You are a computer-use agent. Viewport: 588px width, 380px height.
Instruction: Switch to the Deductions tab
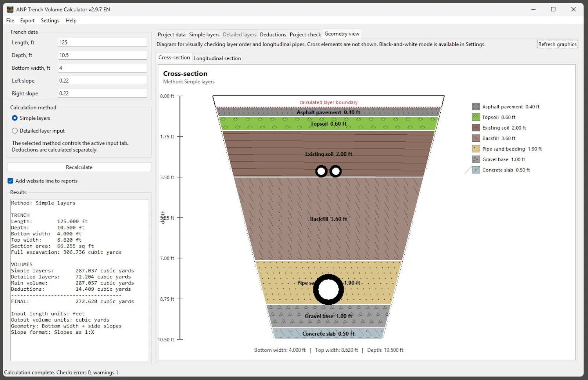point(273,35)
